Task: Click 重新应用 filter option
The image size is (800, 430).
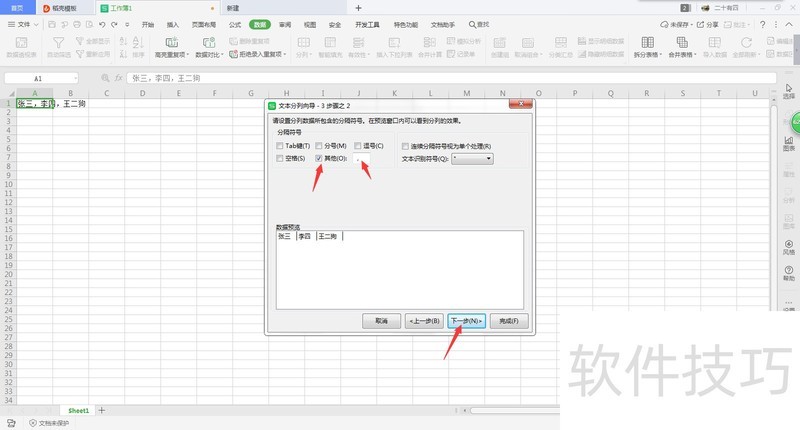Action: click(x=93, y=54)
